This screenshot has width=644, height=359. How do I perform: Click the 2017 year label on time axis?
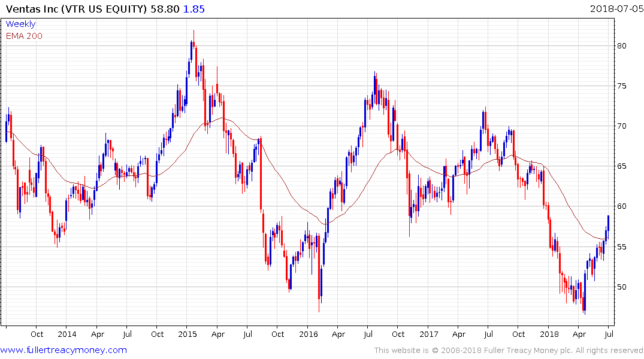pyautogui.click(x=429, y=334)
